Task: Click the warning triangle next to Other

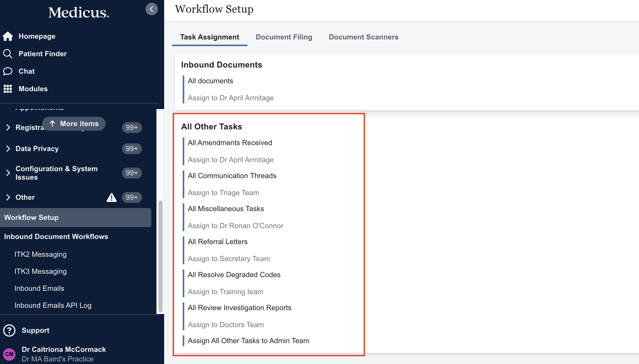Action: coord(111,197)
